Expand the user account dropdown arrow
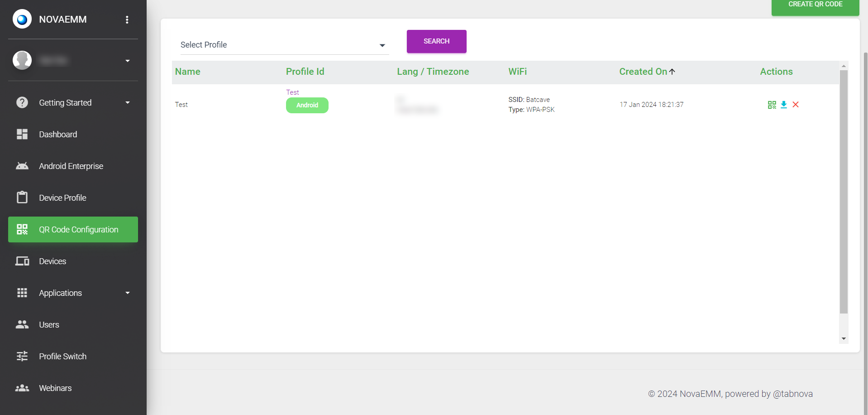 tap(128, 61)
